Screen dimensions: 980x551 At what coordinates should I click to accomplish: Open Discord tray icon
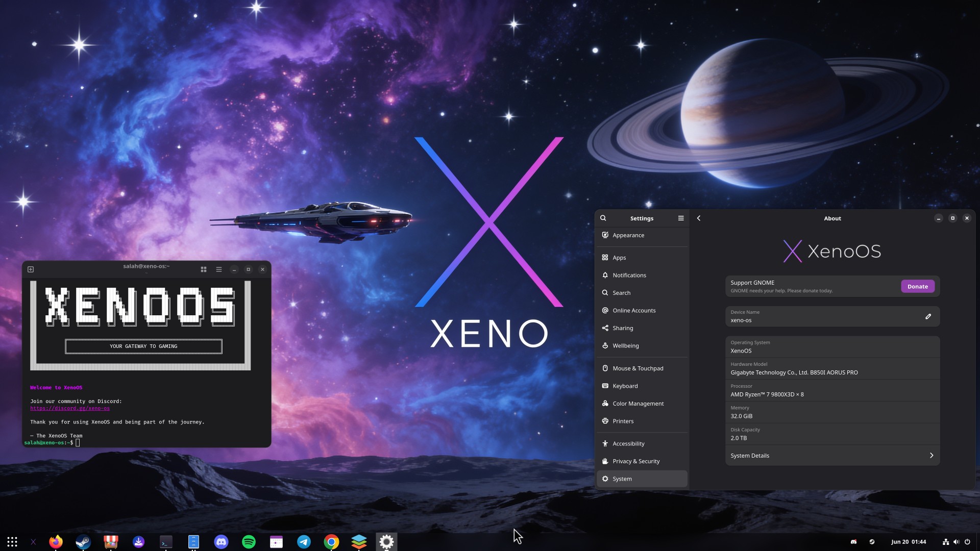pos(853,542)
